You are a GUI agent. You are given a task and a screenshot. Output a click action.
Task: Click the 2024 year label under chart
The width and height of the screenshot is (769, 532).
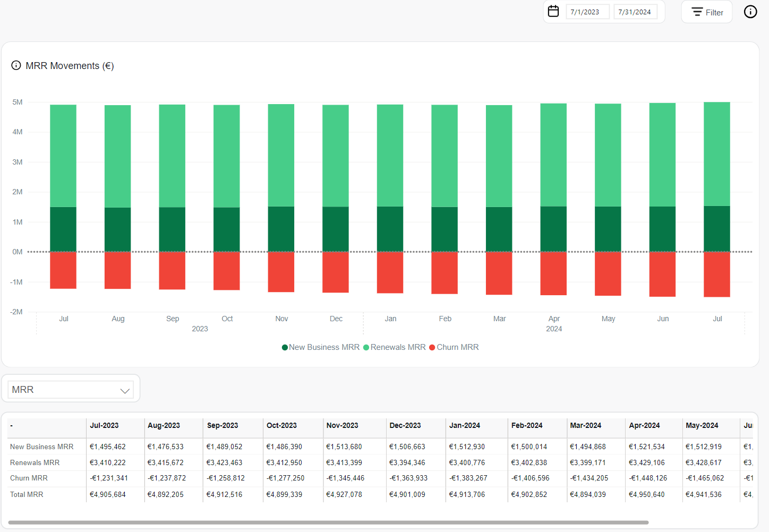click(x=554, y=329)
